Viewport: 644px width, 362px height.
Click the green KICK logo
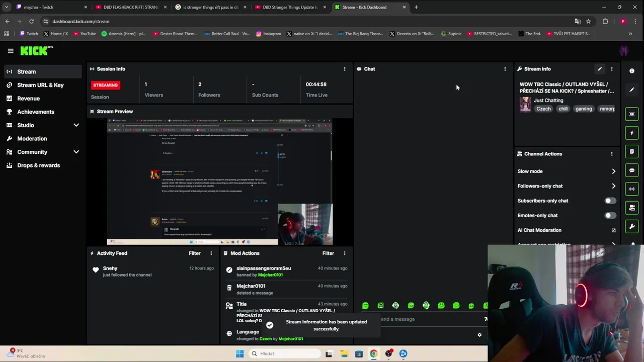pos(36,51)
